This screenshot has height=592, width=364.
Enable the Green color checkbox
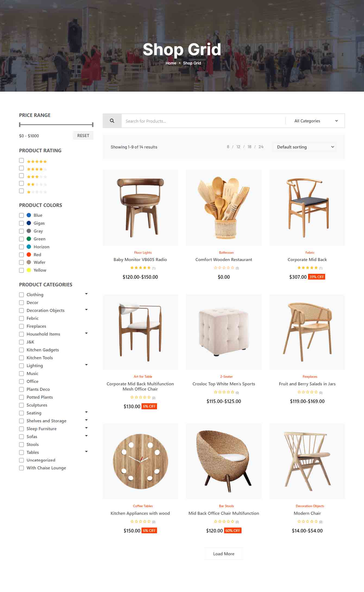(x=21, y=239)
